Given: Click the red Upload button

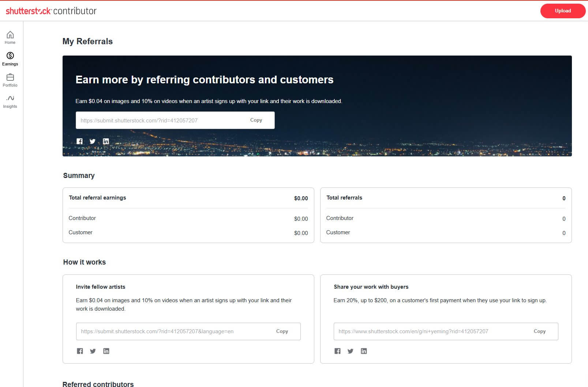Looking at the screenshot, I should click(x=563, y=11).
